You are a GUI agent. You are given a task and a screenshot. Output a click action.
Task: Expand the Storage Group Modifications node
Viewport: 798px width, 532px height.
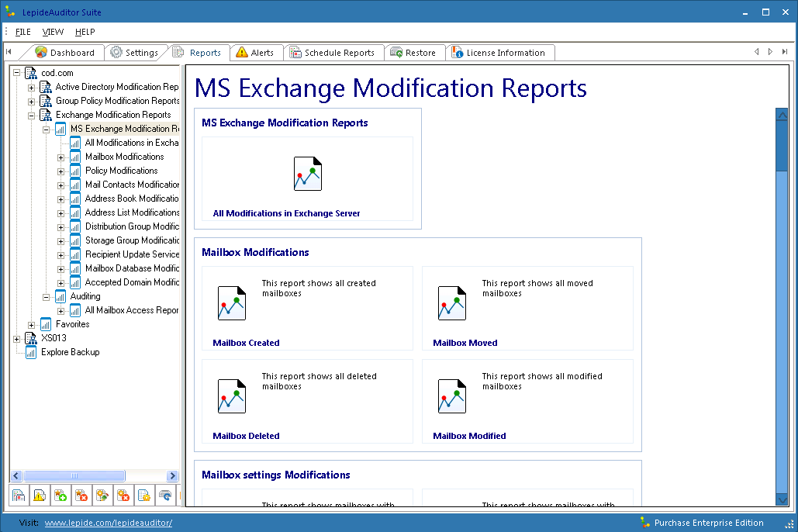[60, 241]
